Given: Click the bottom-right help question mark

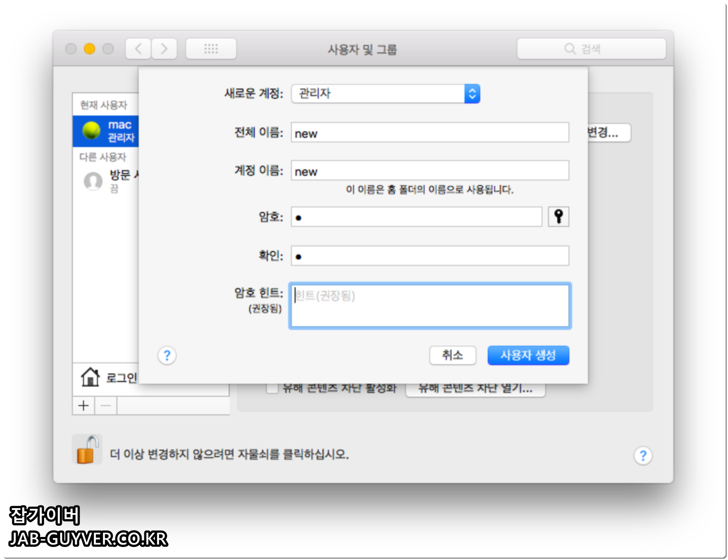Looking at the screenshot, I should click(x=643, y=454).
